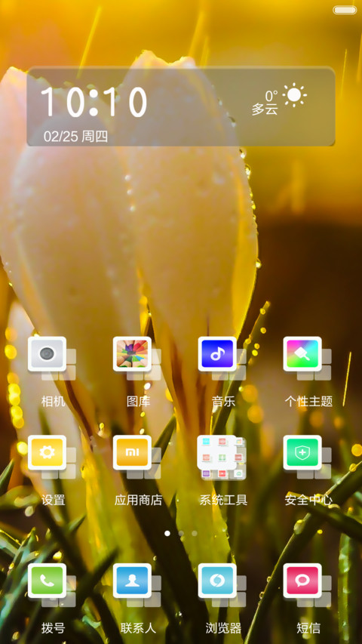This screenshot has height=644, width=362.
Task: Tap the 0° temperature reading
Action: point(271,96)
